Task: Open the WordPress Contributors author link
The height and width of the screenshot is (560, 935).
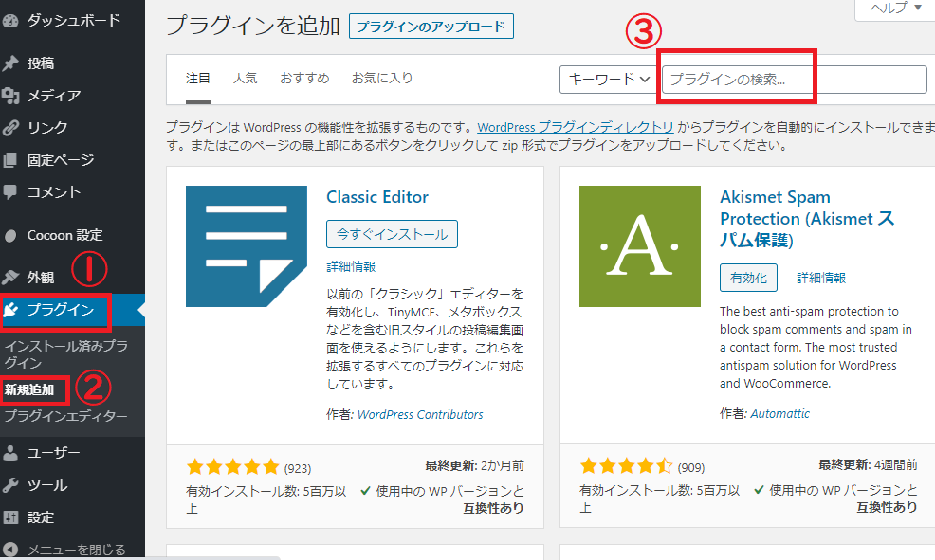Action: point(420,415)
